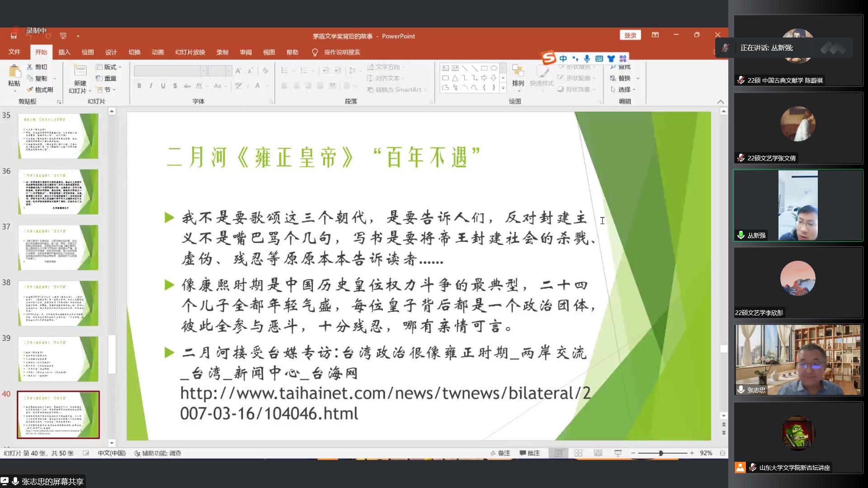Click fit slide to window icon
868x488 pixels.
pyautogui.click(x=722, y=453)
